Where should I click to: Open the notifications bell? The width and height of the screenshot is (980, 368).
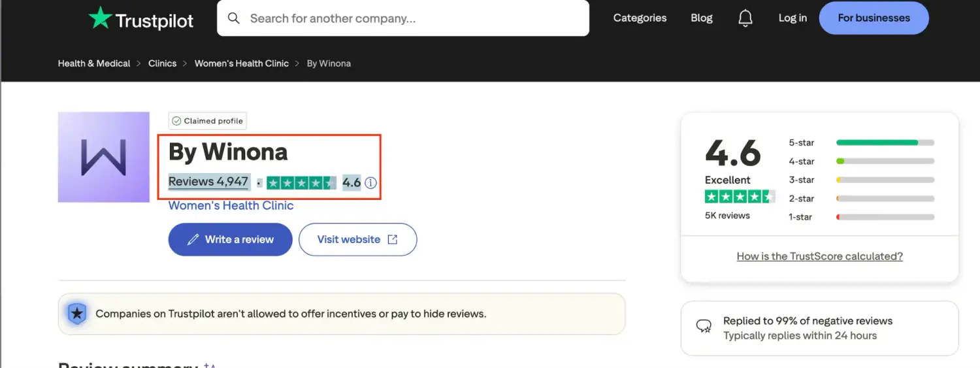[x=745, y=18]
